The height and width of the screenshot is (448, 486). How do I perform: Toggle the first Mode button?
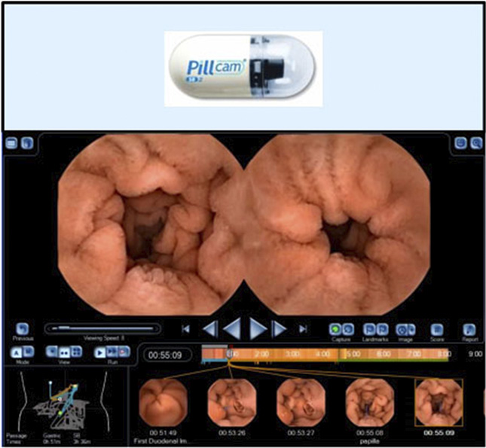17,352
